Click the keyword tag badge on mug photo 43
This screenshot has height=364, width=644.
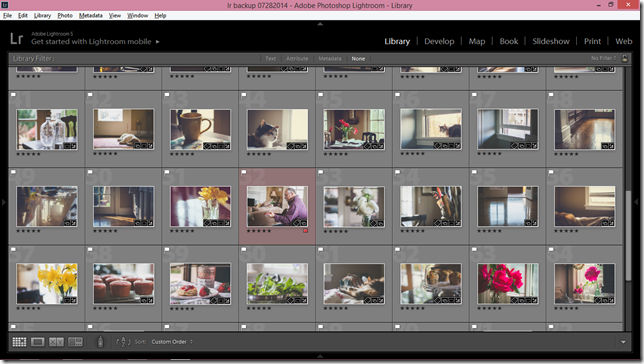click(x=207, y=146)
